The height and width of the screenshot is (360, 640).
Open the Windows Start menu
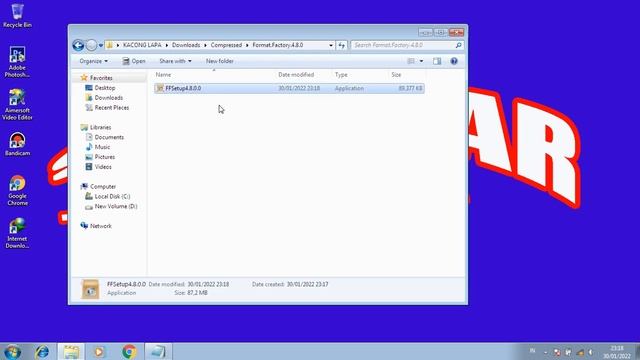(12, 351)
